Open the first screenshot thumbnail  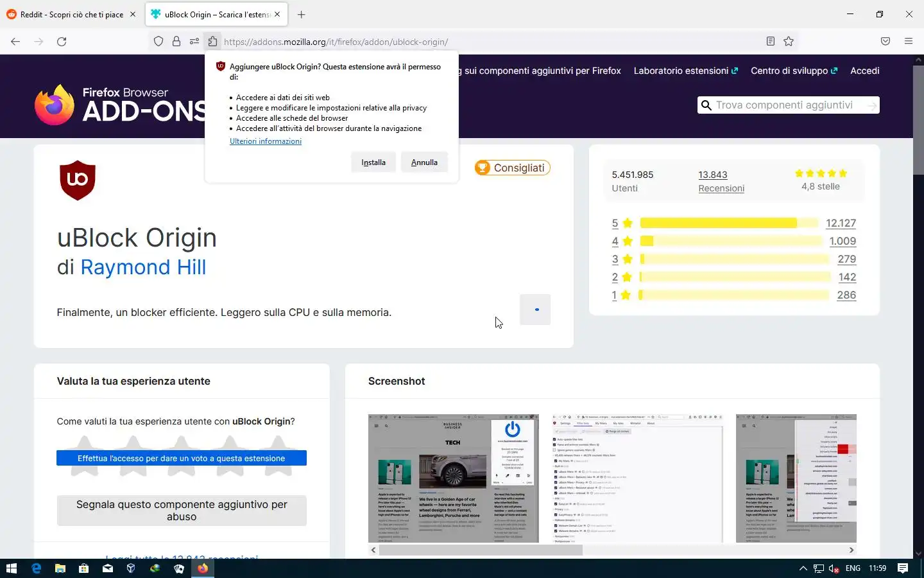click(x=453, y=478)
